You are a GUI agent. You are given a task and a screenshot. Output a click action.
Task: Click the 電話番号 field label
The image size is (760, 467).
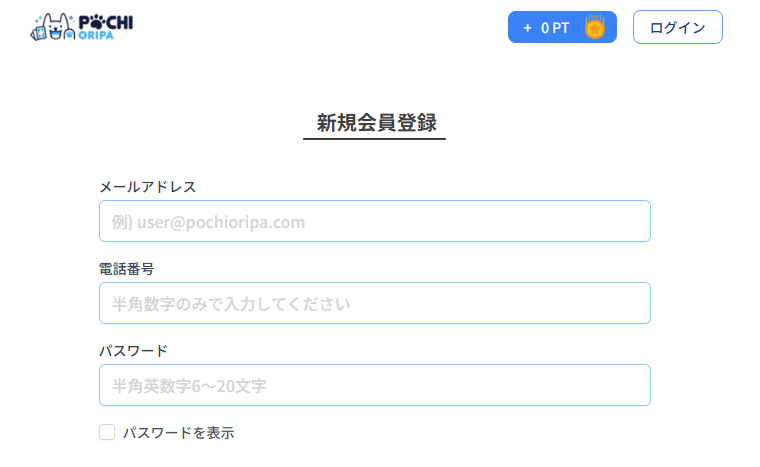click(x=127, y=269)
